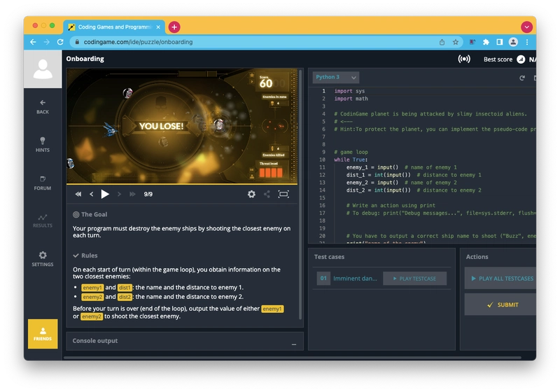Open browser three-dot menu

(x=527, y=42)
